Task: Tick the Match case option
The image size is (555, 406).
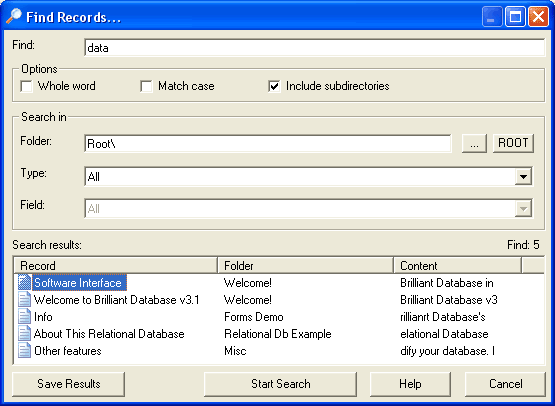Action: 146,86
